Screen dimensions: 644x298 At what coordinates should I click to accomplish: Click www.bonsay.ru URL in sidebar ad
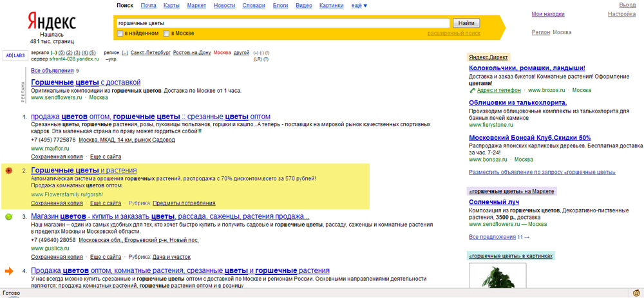[488, 159]
